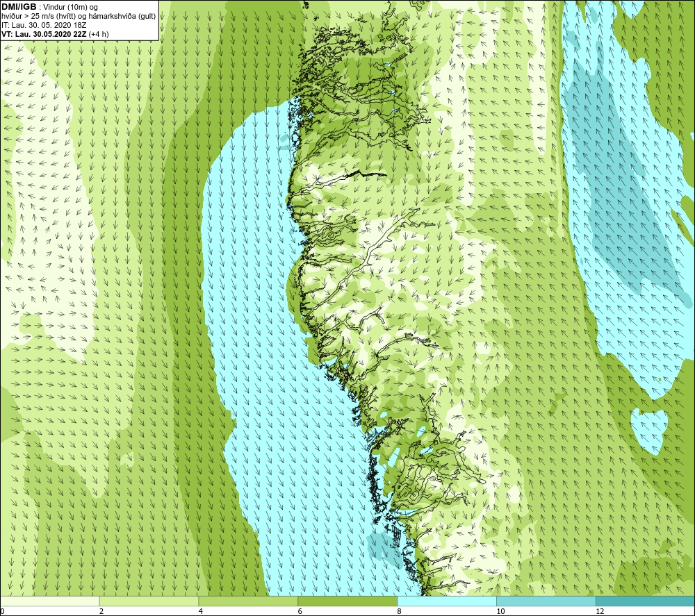
Task: Click the '8' label on the color scale
Action: pos(400,611)
